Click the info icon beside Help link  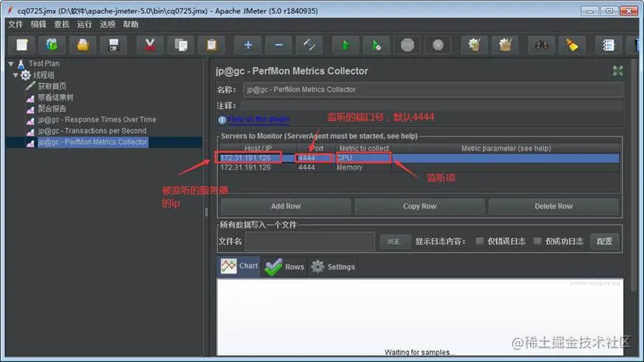(x=222, y=119)
